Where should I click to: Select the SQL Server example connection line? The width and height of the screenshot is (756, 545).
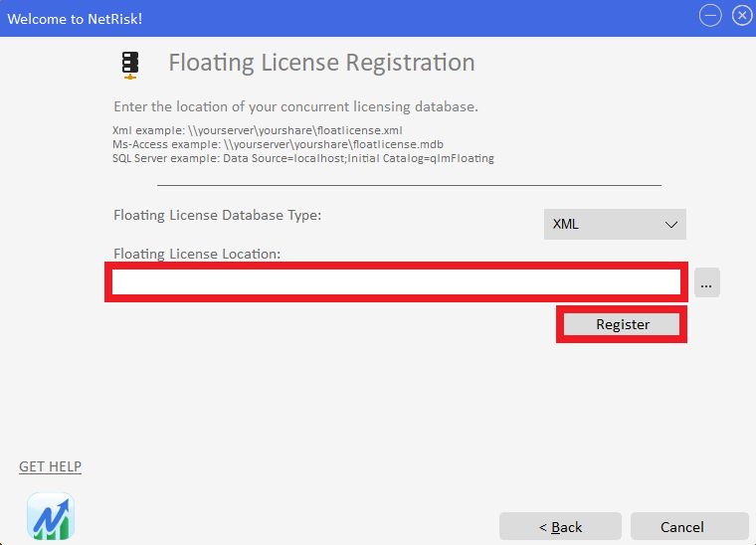303,158
